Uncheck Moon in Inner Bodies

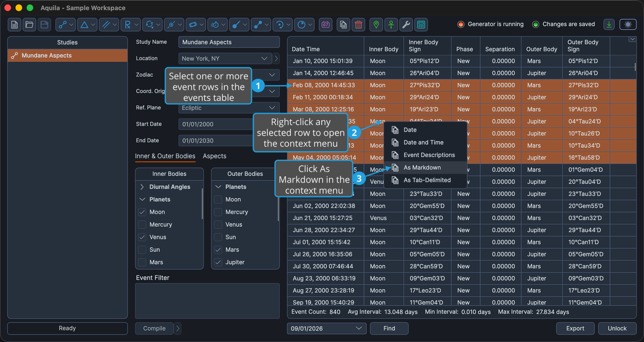(x=142, y=212)
